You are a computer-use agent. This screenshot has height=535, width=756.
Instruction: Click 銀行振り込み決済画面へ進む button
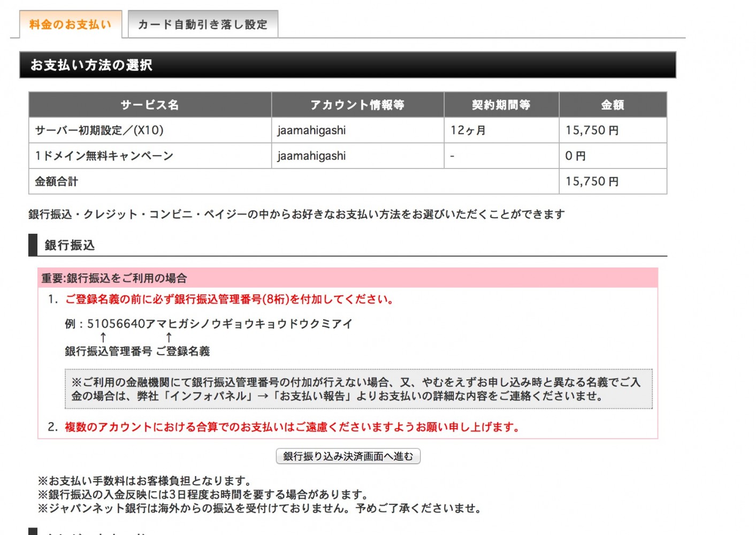coord(348,456)
